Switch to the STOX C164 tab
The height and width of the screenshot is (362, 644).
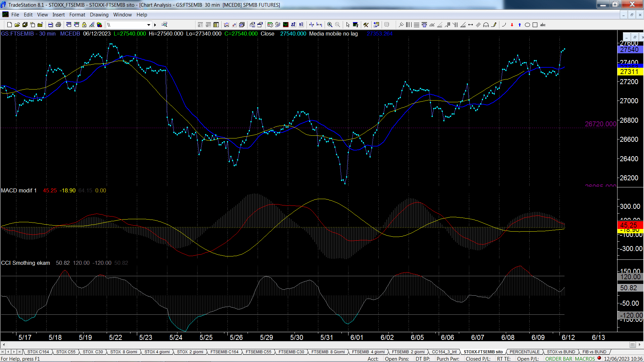click(x=38, y=352)
